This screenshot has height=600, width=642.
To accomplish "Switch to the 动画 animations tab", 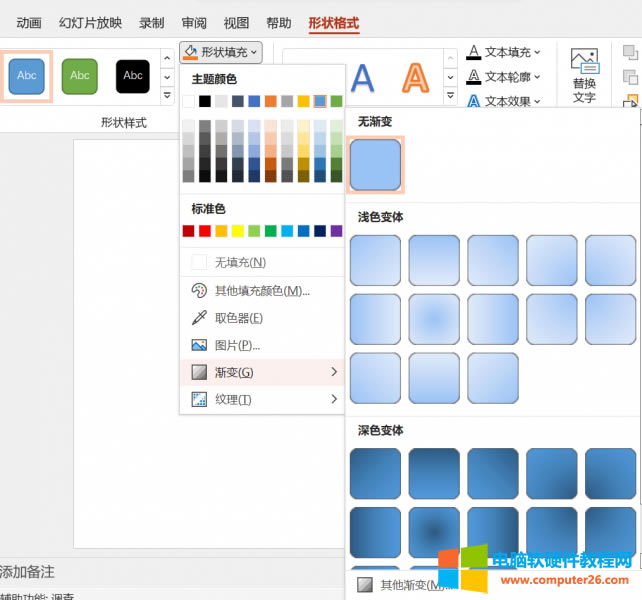I will coord(29,23).
